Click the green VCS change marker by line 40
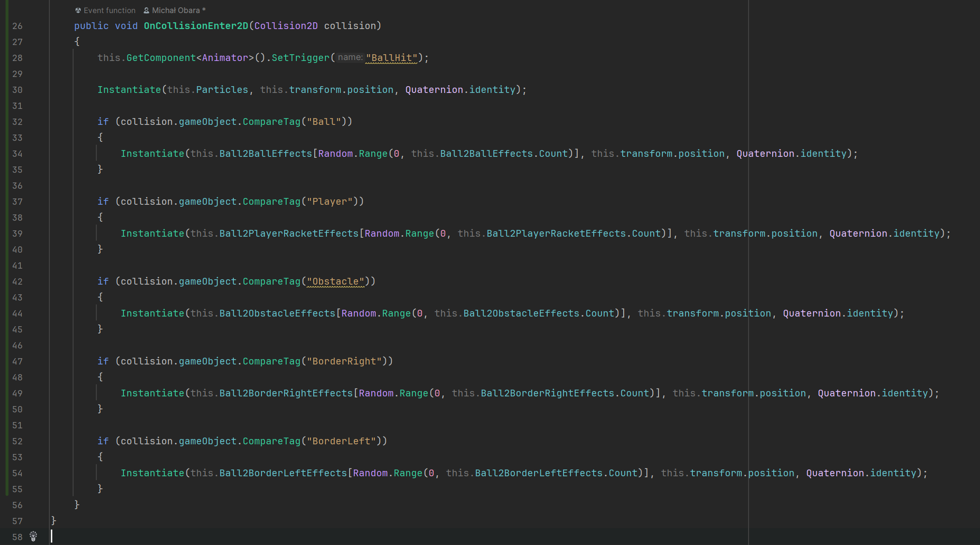Screen dimensions: 980x545 coord(7,250)
